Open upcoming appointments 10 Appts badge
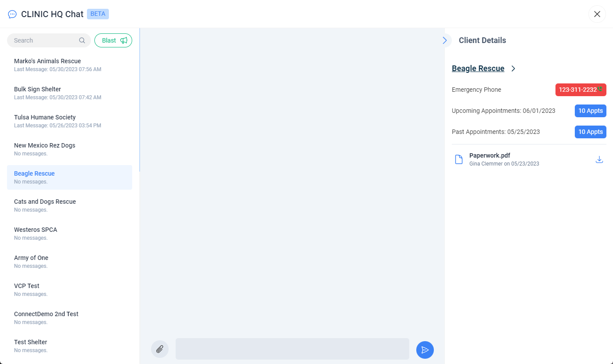Screen dimensions: 613x364 [590, 111]
